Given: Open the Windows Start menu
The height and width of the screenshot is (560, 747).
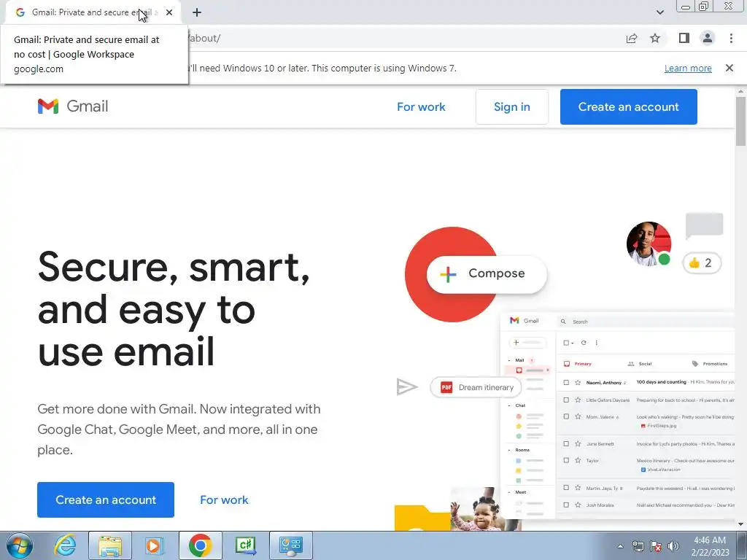Looking at the screenshot, I should point(20,545).
